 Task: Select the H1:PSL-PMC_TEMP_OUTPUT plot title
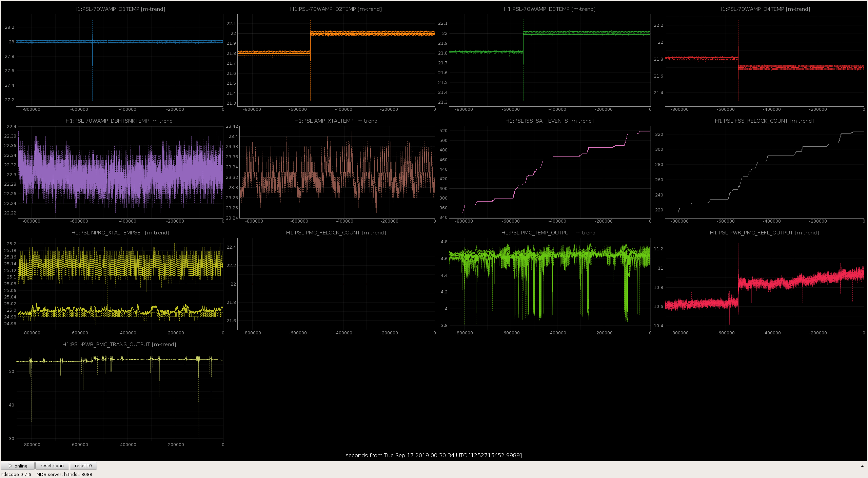[550, 233]
